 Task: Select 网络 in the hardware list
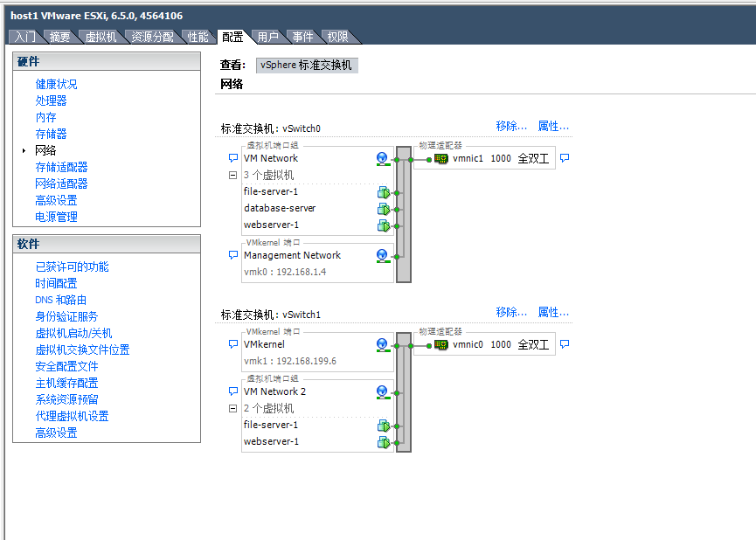[x=45, y=150]
